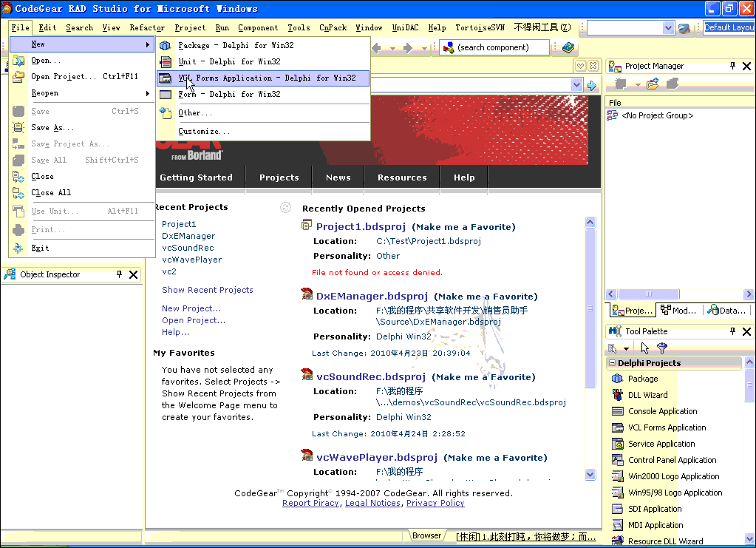
Task: Click the Tool Palette pointer cursor icon
Action: pos(645,348)
